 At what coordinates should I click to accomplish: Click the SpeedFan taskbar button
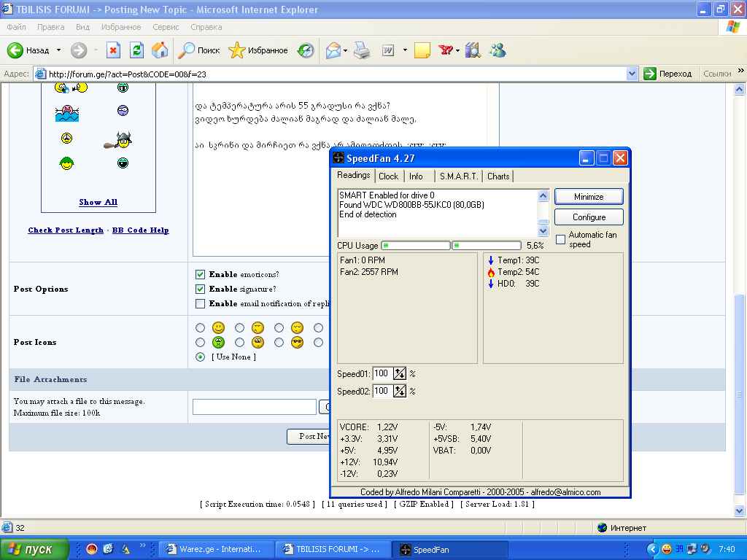coord(449,549)
